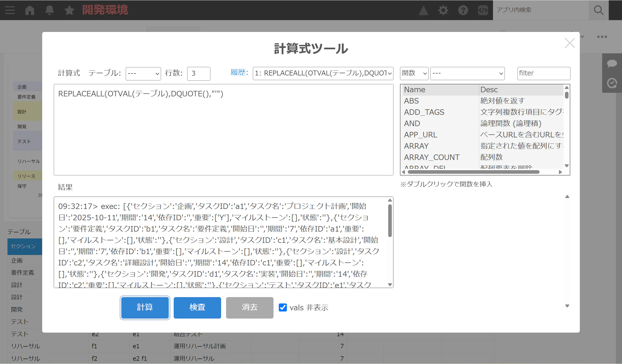Open the comment bubble side icon
Image resolution: width=622 pixels, height=364 pixels.
point(612,63)
